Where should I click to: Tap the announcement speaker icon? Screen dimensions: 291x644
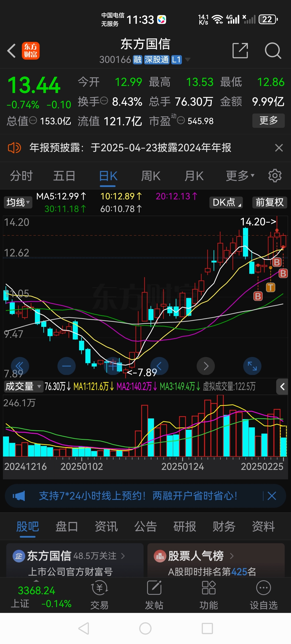(x=14, y=148)
